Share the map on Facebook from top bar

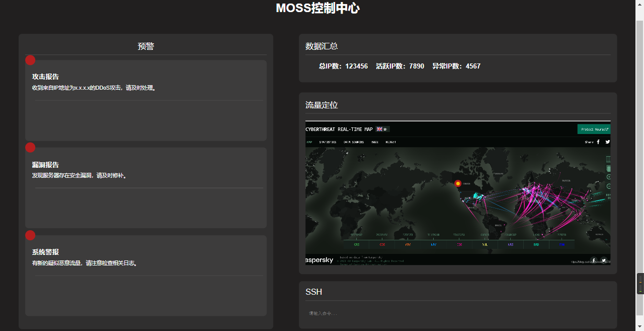point(598,142)
